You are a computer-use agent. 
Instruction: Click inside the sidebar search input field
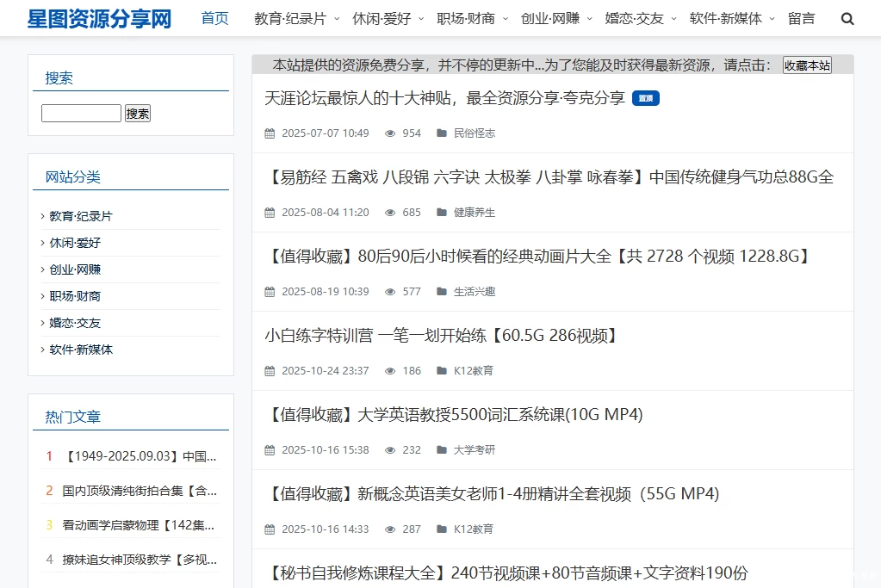[x=81, y=112]
